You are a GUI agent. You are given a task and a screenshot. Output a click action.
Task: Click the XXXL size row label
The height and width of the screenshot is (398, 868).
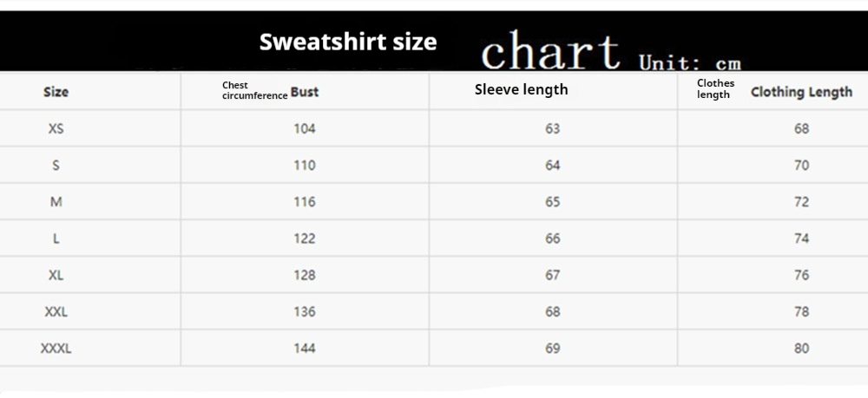click(x=56, y=349)
